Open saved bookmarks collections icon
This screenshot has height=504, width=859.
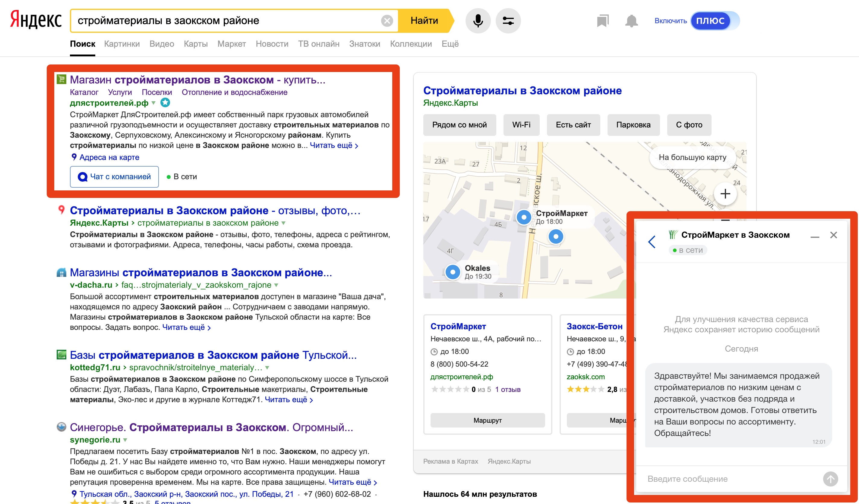pyautogui.click(x=603, y=21)
